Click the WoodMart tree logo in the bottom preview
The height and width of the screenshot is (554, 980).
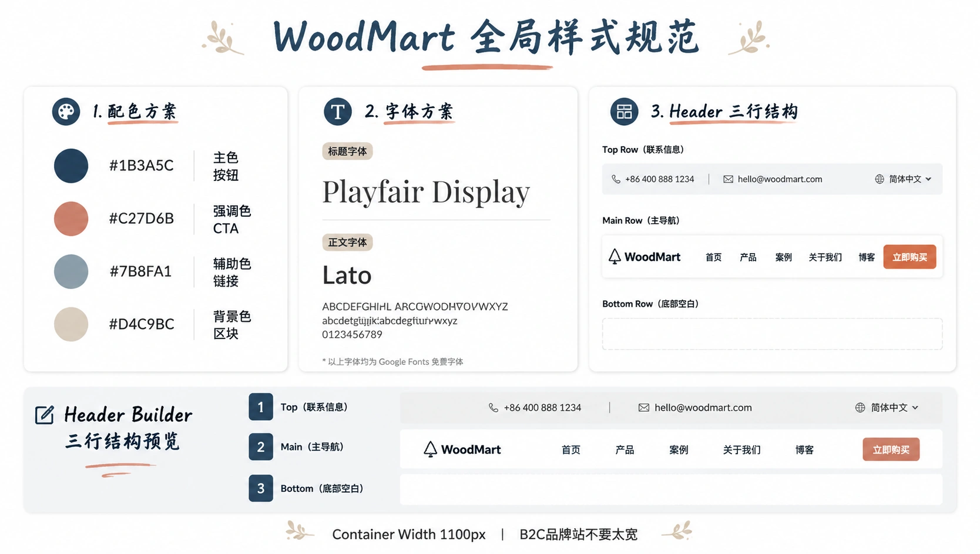(430, 449)
